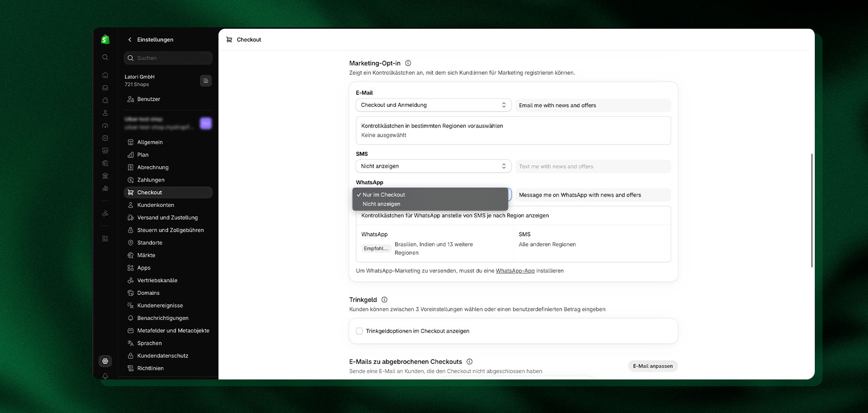Choose 'Nicht anzeigen' in the open WhatsApp list

coord(430,204)
